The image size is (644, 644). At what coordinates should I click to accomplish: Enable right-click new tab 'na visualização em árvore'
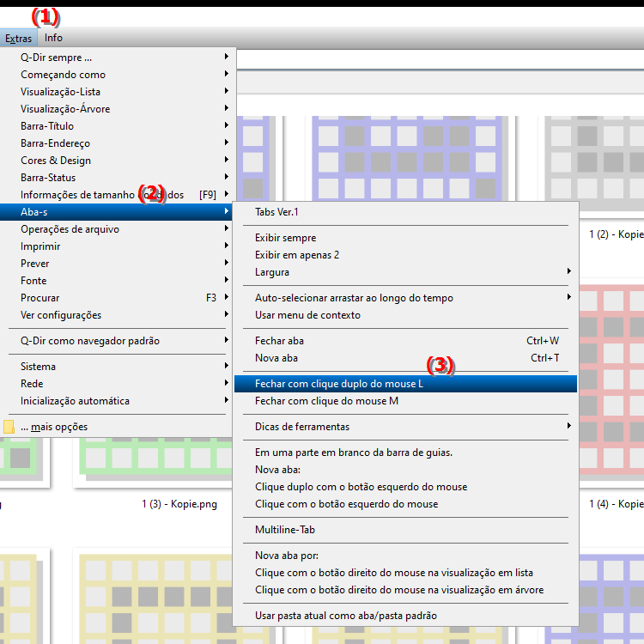(x=405, y=590)
